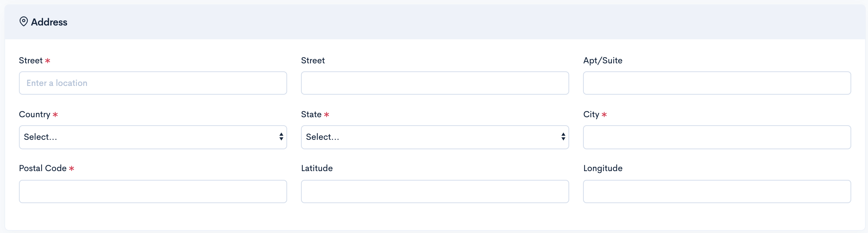The image size is (868, 233).
Task: Focus the City input field
Action: coord(717,137)
